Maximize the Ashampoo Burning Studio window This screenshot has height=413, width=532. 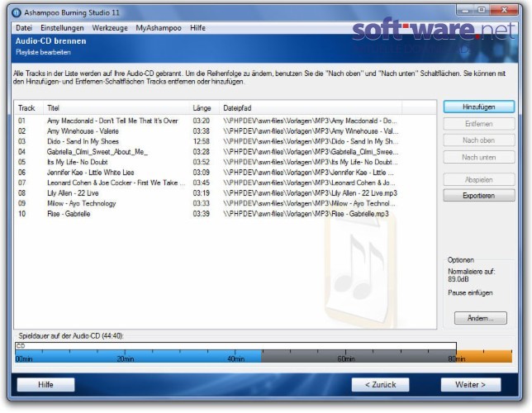pos(482,11)
